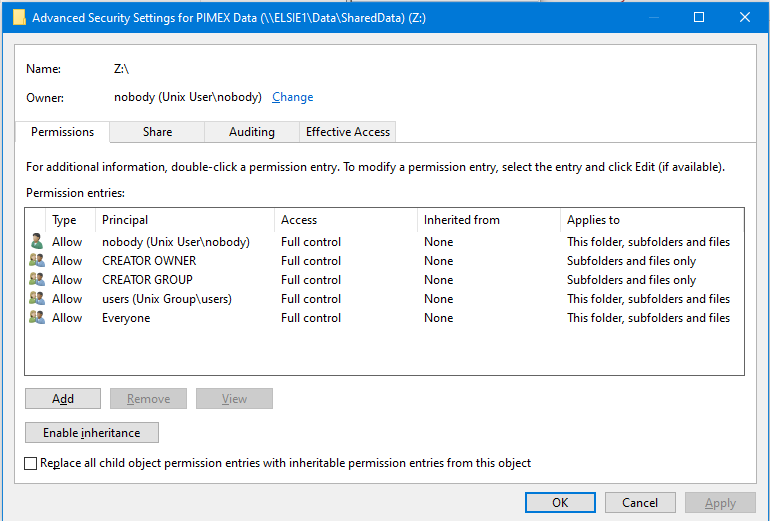The image size is (770, 521).
Task: Click the Change owner link
Action: click(x=293, y=97)
